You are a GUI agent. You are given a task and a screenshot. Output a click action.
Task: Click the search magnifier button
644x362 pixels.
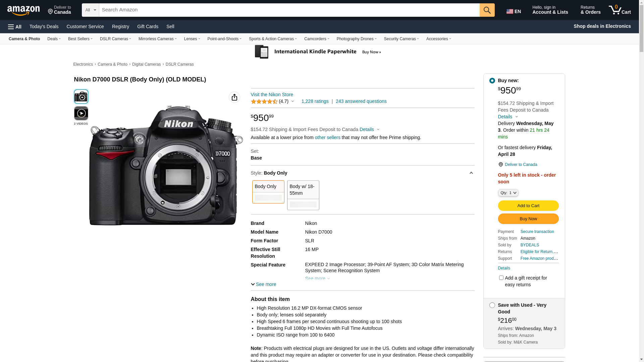tap(487, 10)
